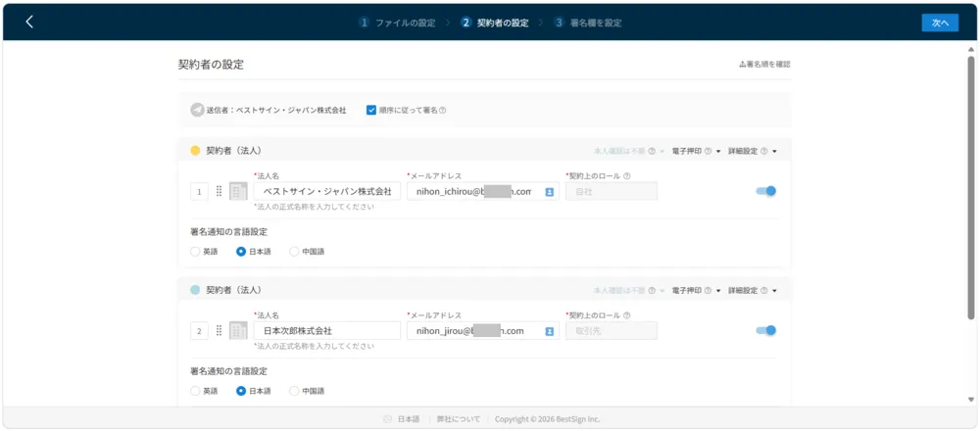Toggle the switch for ベストサイン・ジャパン株式会社
Viewport: 980px width, 431px height.
pyautogui.click(x=765, y=191)
